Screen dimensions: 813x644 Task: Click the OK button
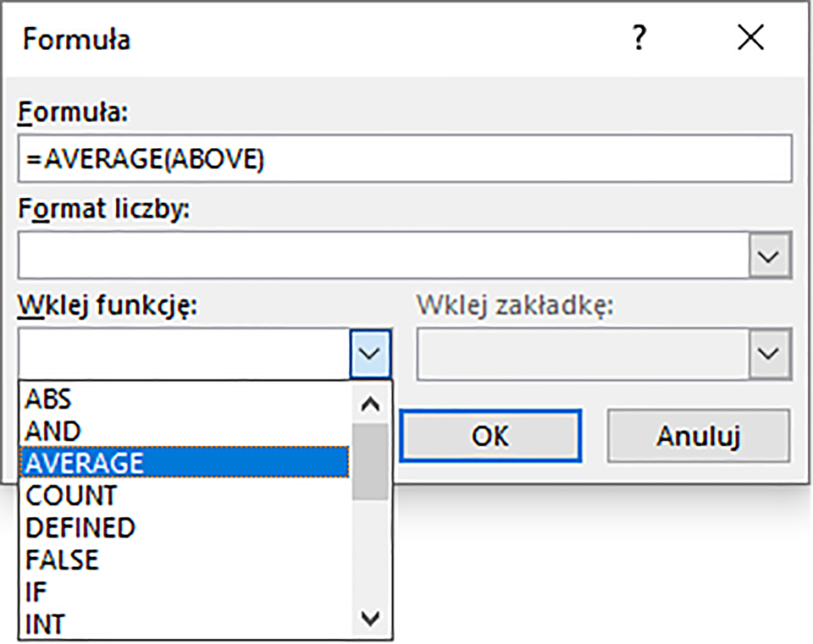click(x=491, y=436)
